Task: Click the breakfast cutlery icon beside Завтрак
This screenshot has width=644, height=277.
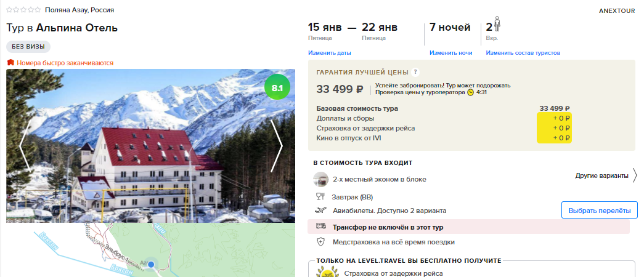Action: 320,196
